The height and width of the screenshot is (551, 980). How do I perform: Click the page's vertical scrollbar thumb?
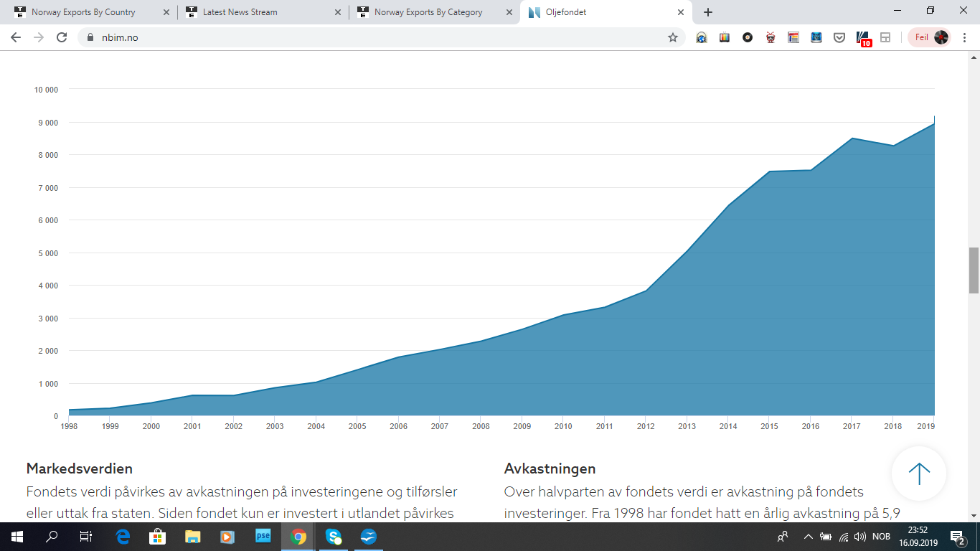[974, 270]
